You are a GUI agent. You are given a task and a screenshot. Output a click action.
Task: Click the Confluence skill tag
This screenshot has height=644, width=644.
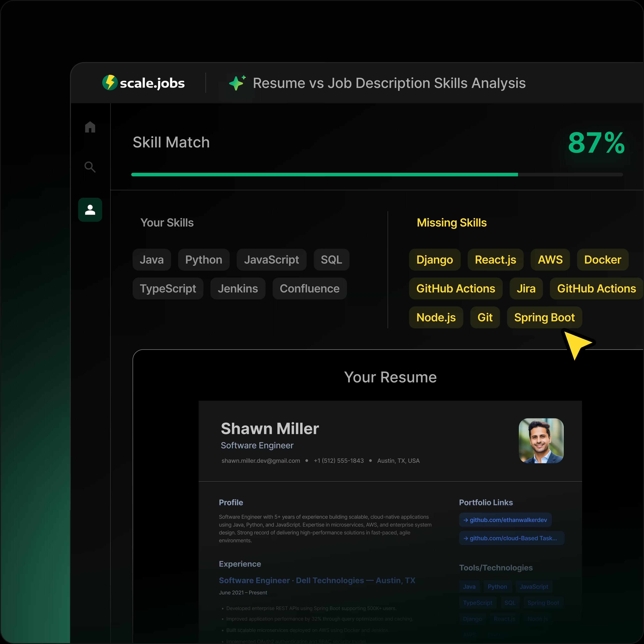click(309, 288)
